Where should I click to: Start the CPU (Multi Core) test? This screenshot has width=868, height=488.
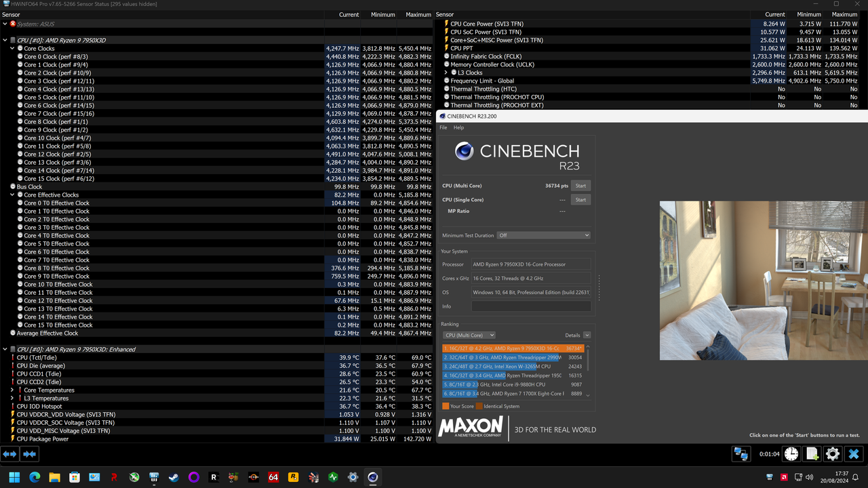[x=580, y=186]
